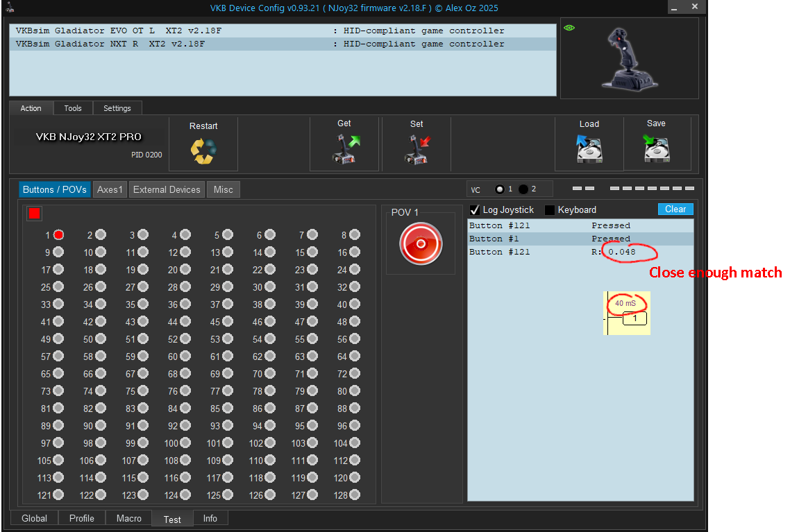Click button indicator 1 lit red
790x532 pixels.
click(59, 234)
